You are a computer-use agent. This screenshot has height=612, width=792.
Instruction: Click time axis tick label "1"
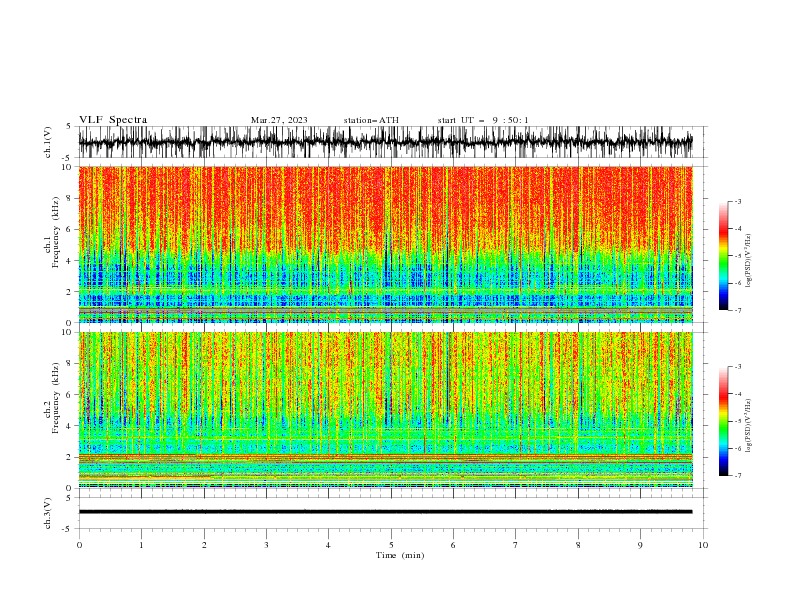click(141, 545)
